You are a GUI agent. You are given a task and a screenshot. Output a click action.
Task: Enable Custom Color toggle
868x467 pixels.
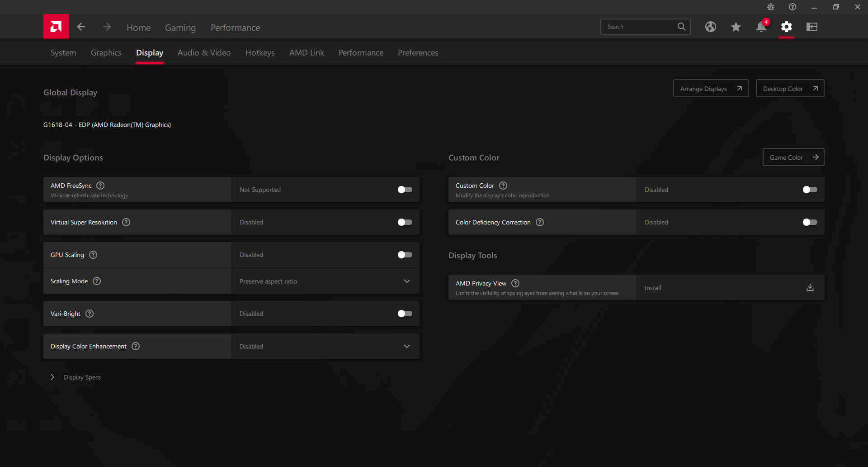coord(810,190)
